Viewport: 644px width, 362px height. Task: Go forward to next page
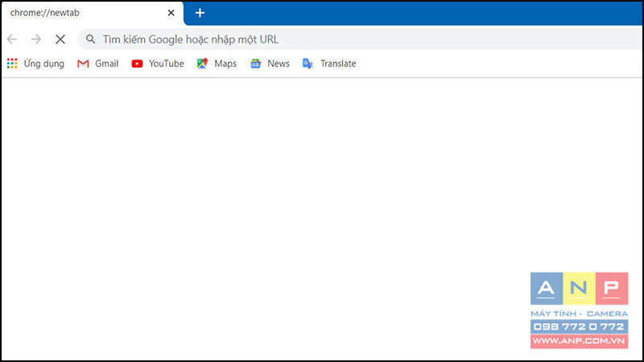36,39
